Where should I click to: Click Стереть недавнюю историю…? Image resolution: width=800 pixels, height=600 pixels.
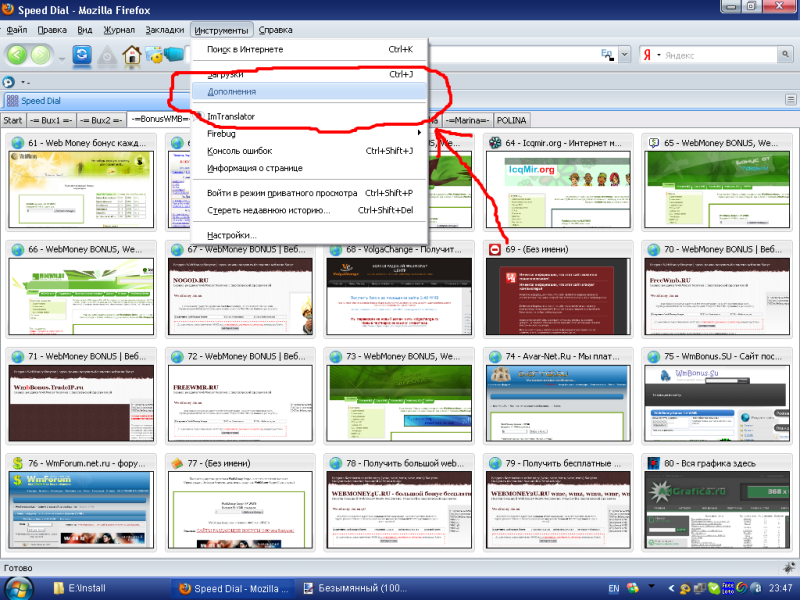tap(310, 210)
